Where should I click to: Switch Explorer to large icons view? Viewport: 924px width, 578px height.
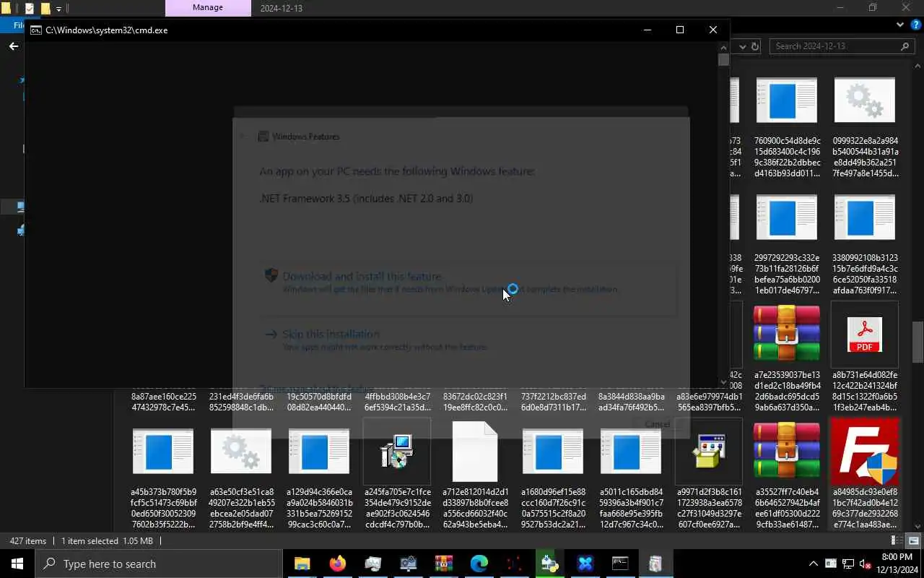[x=913, y=540]
